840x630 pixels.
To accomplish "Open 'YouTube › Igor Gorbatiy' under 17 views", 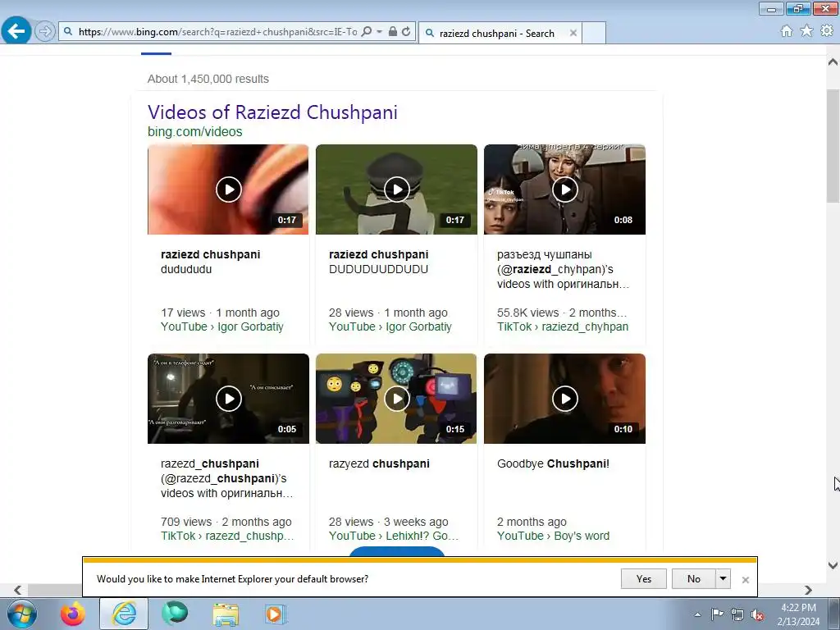I will click(x=221, y=326).
